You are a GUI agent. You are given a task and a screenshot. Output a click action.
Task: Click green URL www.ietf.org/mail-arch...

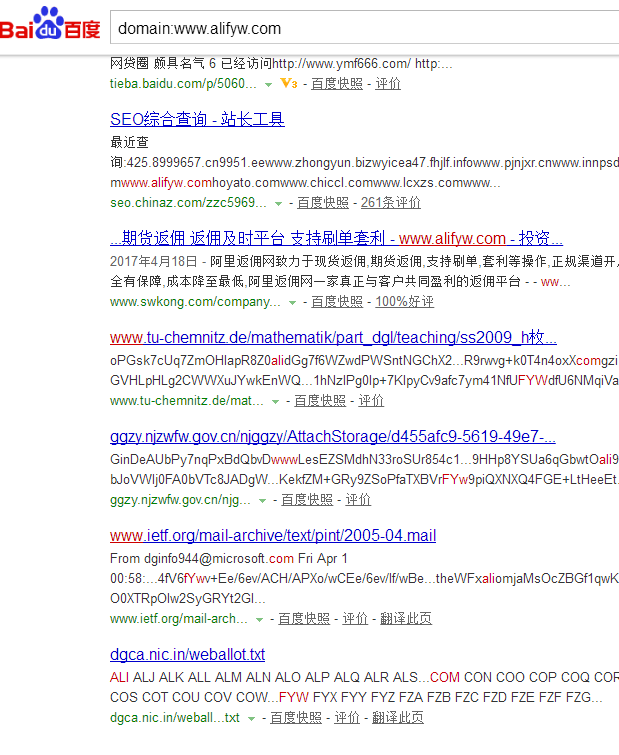click(x=179, y=619)
